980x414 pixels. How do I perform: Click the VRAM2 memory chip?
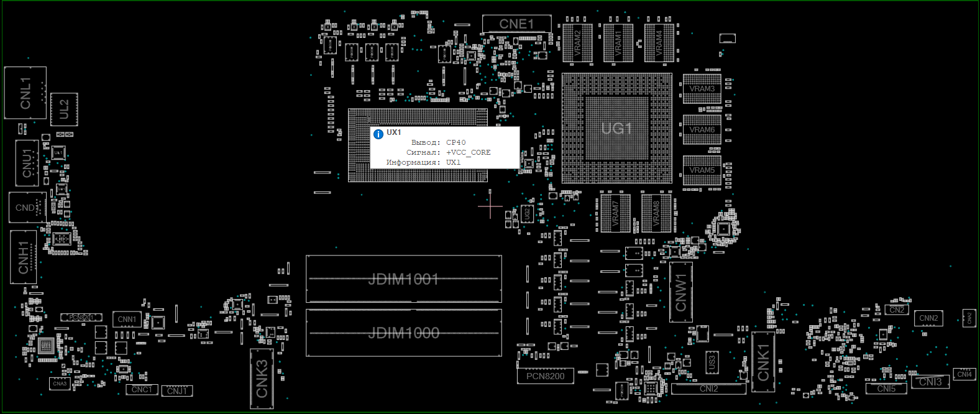point(577,43)
